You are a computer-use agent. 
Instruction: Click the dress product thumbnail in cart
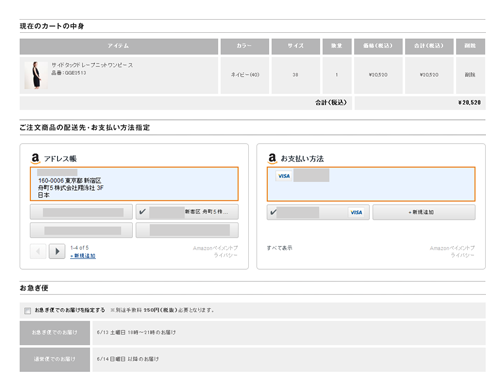36,75
